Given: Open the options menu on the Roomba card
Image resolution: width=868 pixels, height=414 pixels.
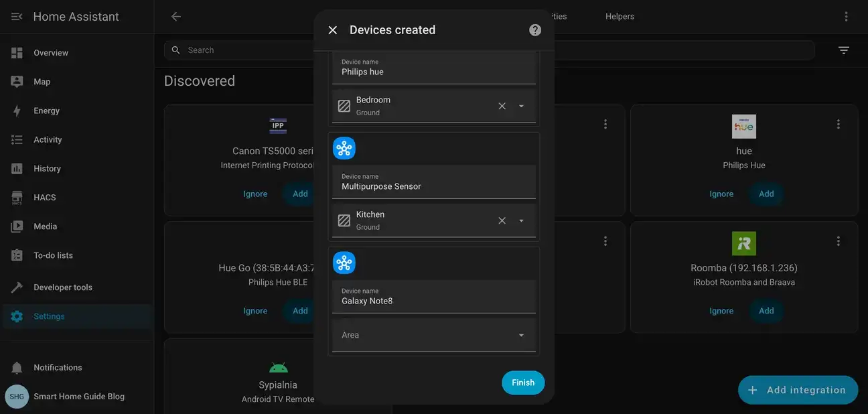Looking at the screenshot, I should click(x=838, y=240).
